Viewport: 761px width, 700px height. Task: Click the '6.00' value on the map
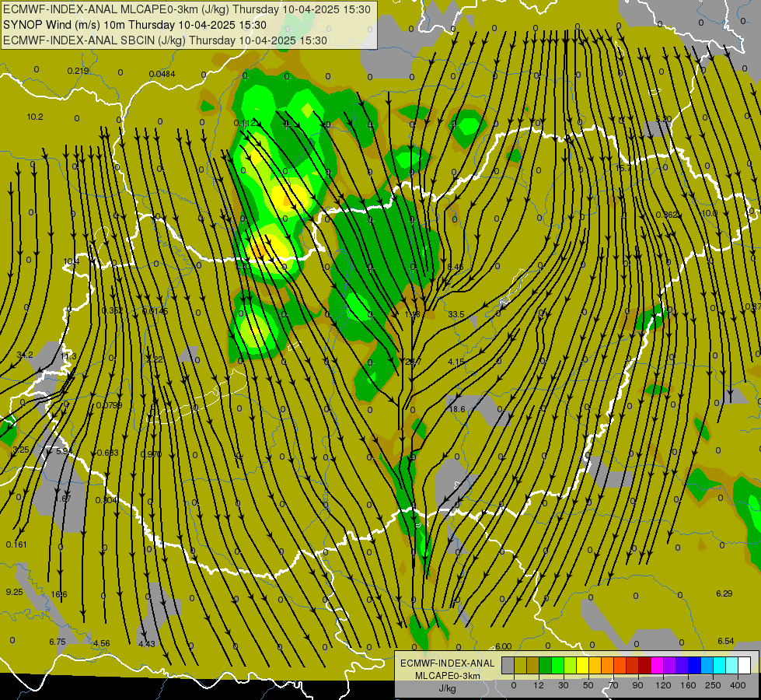(x=503, y=646)
